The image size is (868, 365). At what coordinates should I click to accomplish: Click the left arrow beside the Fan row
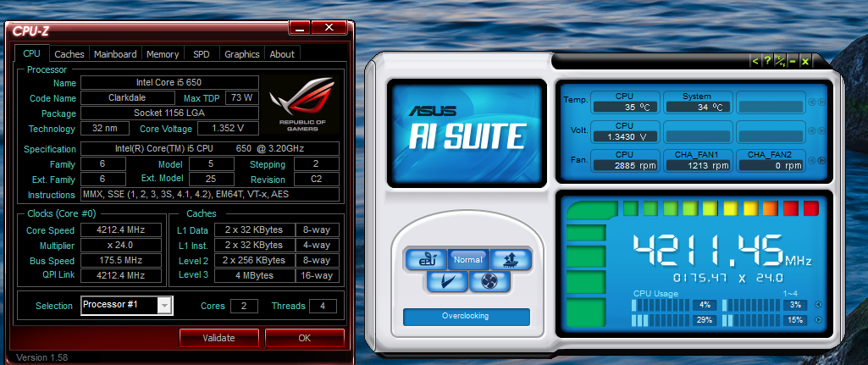tap(811, 161)
